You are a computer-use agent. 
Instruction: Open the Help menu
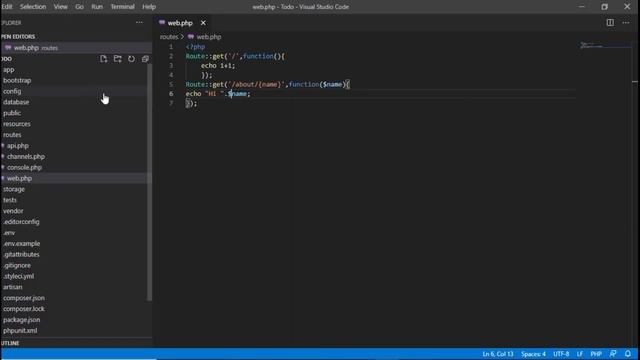149,7
